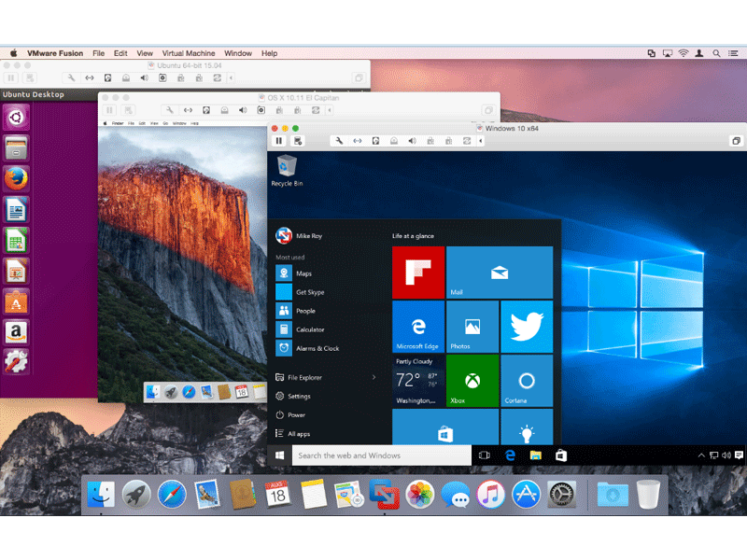Screen dimensions: 747x560
Task: Open Amazon in Ubuntu launcher
Action: (x=16, y=332)
